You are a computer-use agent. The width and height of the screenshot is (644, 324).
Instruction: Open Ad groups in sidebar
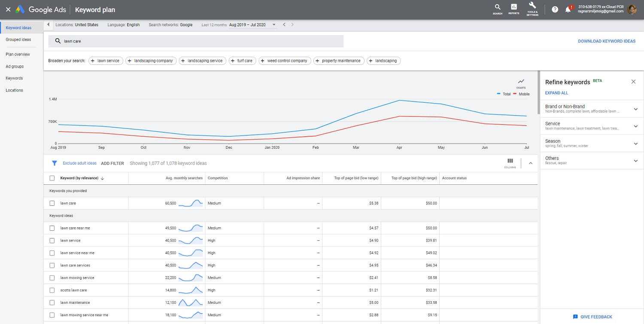(x=15, y=67)
